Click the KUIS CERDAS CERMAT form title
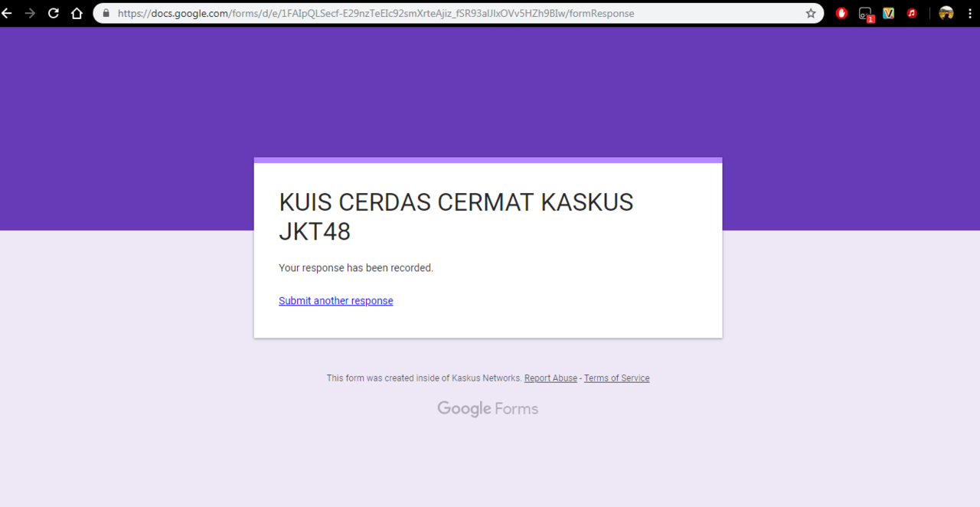This screenshot has height=507, width=980. (x=456, y=217)
